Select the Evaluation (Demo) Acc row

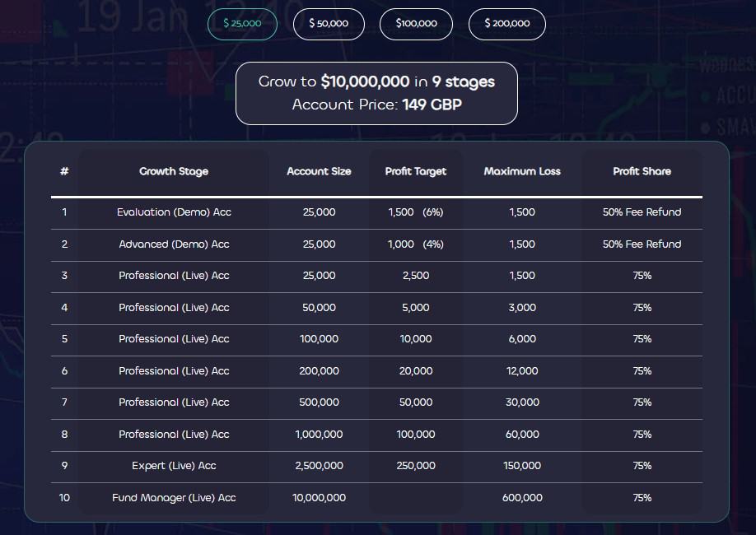[x=173, y=212]
